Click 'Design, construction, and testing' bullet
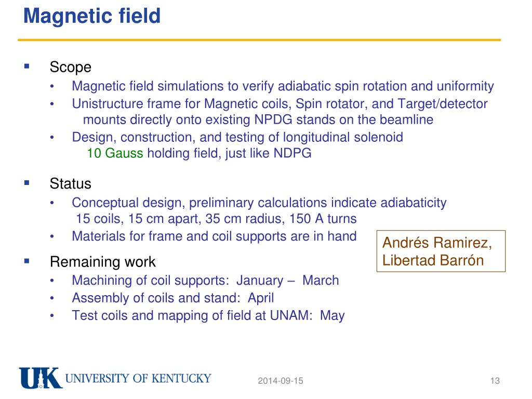The image size is (532, 399). tap(237, 137)
